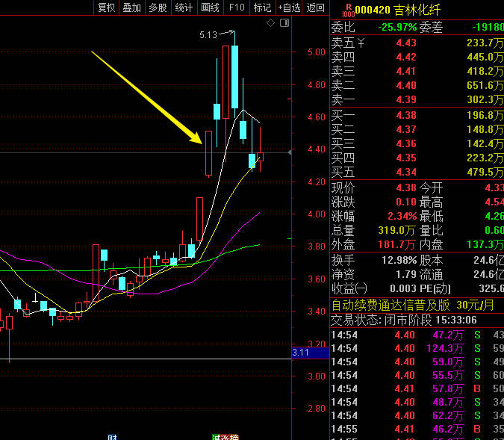
Task: Select the 多股 multi-stock view
Action: 158,7
